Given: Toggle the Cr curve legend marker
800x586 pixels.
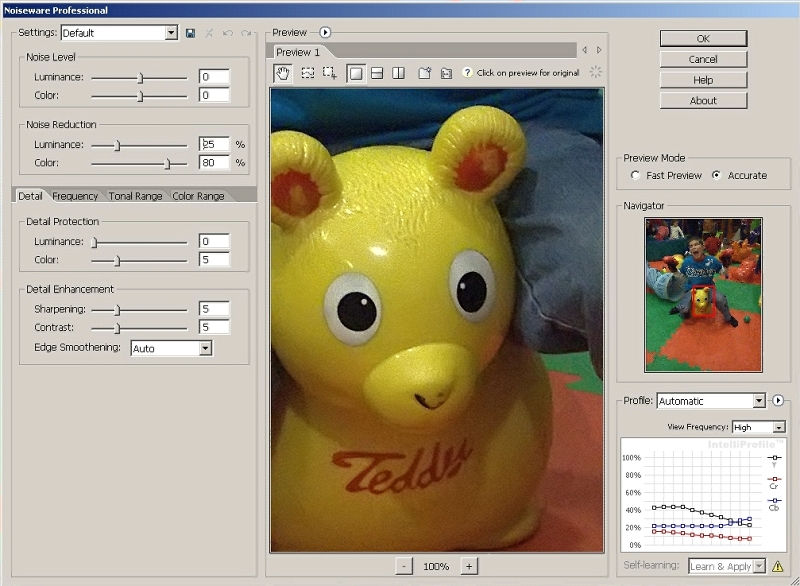Looking at the screenshot, I should tap(774, 479).
